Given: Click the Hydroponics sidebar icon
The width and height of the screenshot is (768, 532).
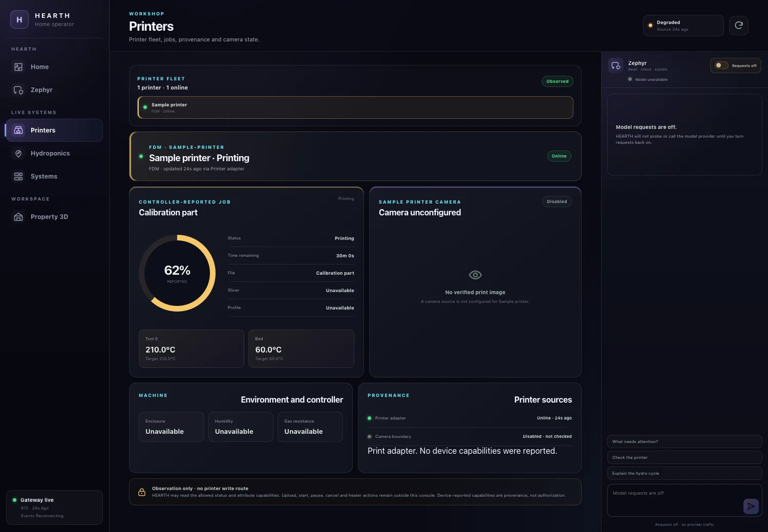Looking at the screenshot, I should pyautogui.click(x=18, y=153).
